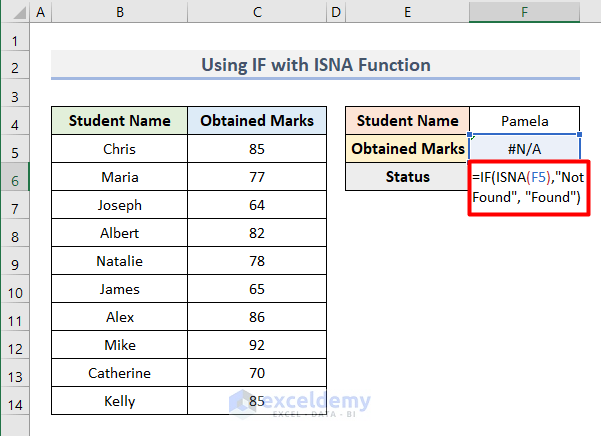Click row 10 header
Screen dimensions: 601x436
[x=15, y=289]
